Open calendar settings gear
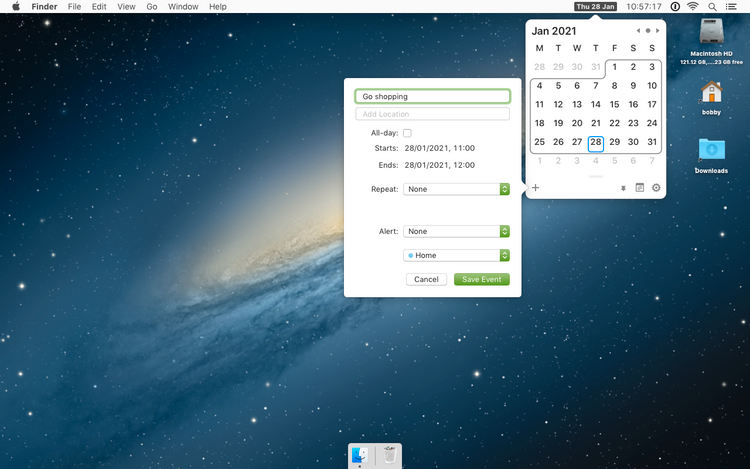The width and height of the screenshot is (750, 469). coord(656,187)
